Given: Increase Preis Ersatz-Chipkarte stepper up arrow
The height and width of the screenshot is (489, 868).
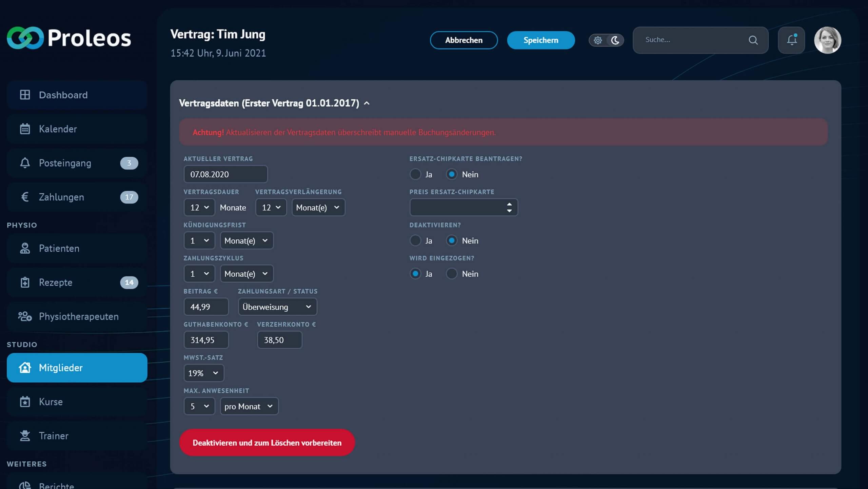Looking at the screenshot, I should pyautogui.click(x=509, y=204).
